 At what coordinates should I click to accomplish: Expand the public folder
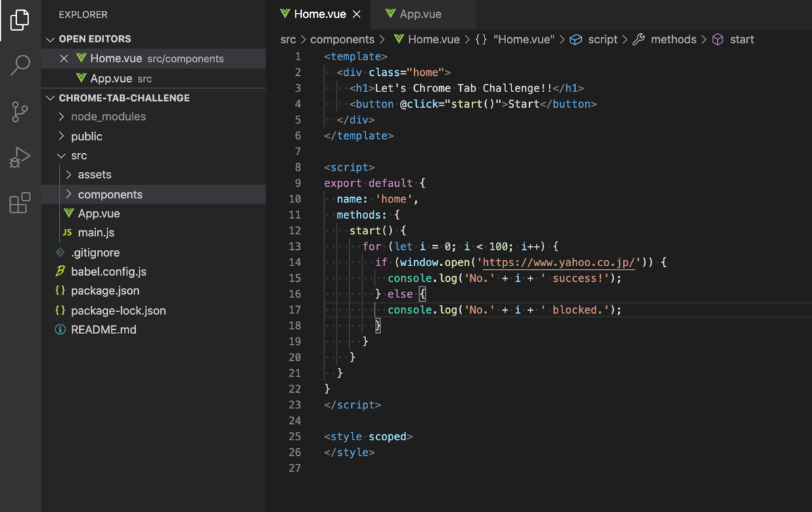pos(154,136)
